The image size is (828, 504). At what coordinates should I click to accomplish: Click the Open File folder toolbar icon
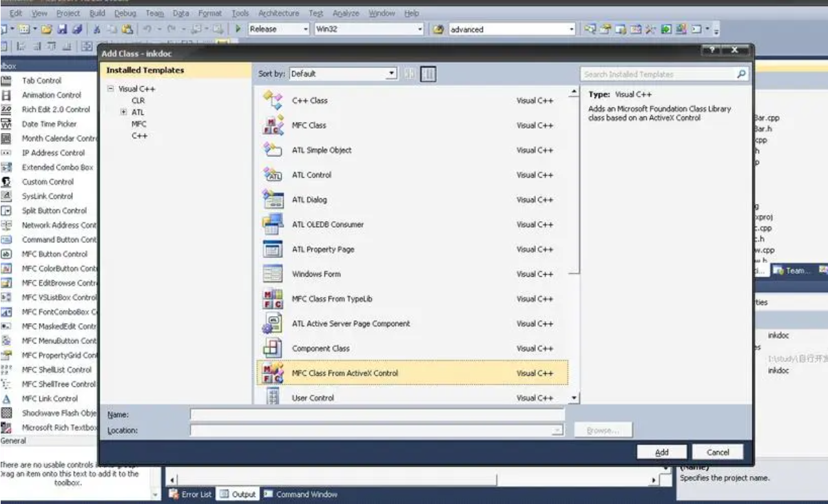pos(46,30)
